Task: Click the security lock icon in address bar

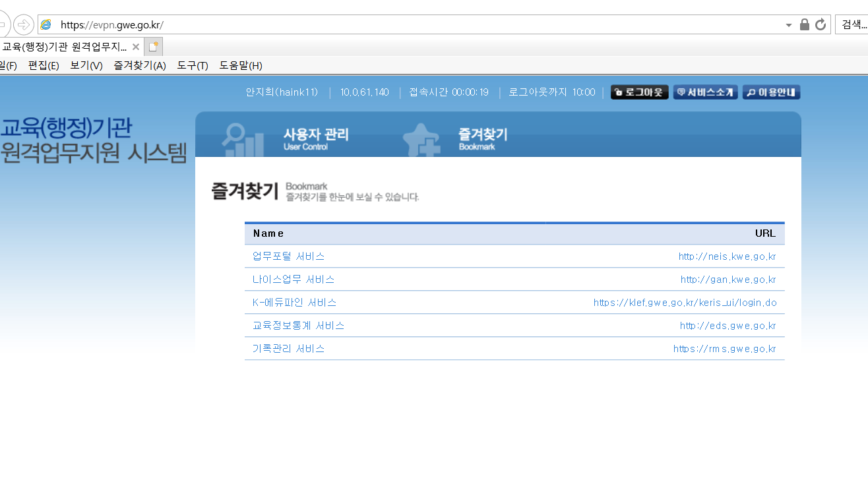Action: (804, 25)
